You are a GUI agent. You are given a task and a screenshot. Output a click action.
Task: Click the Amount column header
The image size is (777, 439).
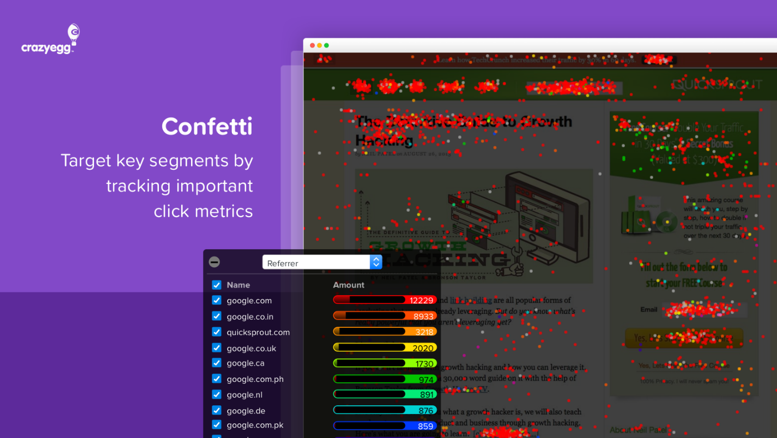pos(348,285)
